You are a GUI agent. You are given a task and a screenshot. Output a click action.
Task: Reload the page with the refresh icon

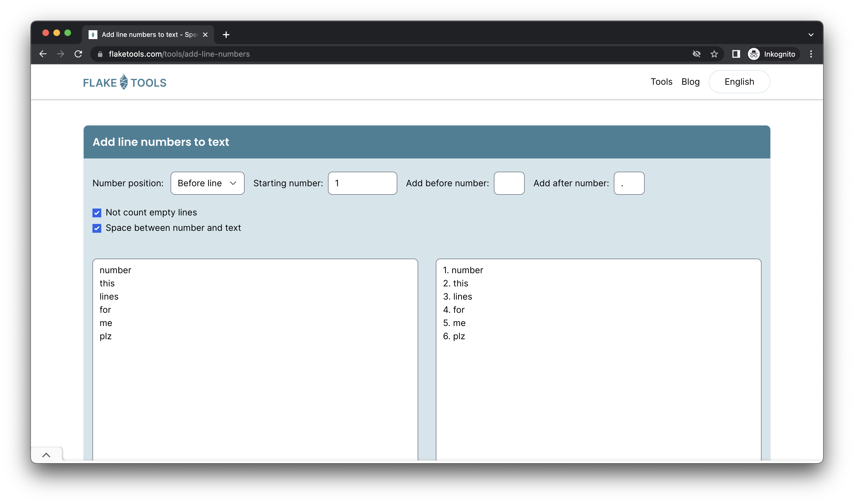[78, 54]
